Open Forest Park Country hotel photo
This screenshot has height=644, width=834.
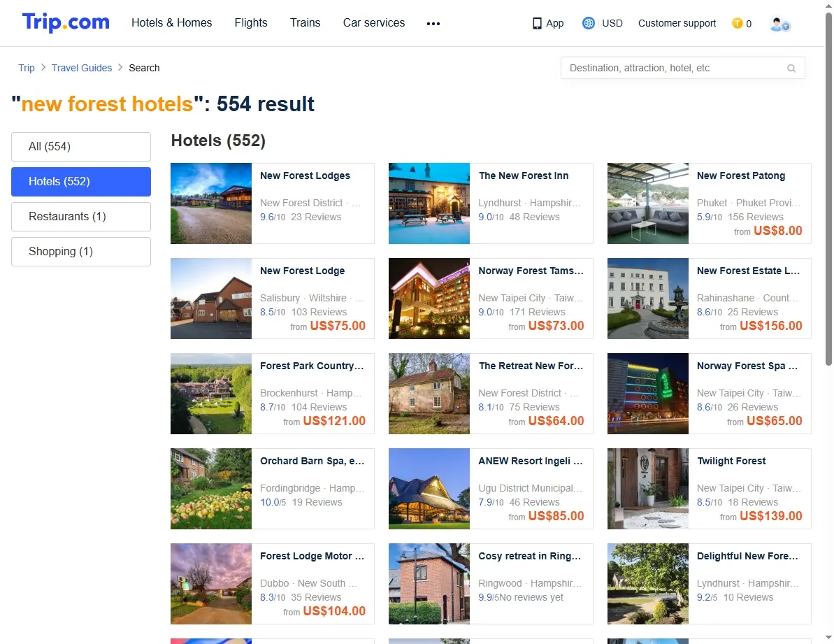pos(211,394)
